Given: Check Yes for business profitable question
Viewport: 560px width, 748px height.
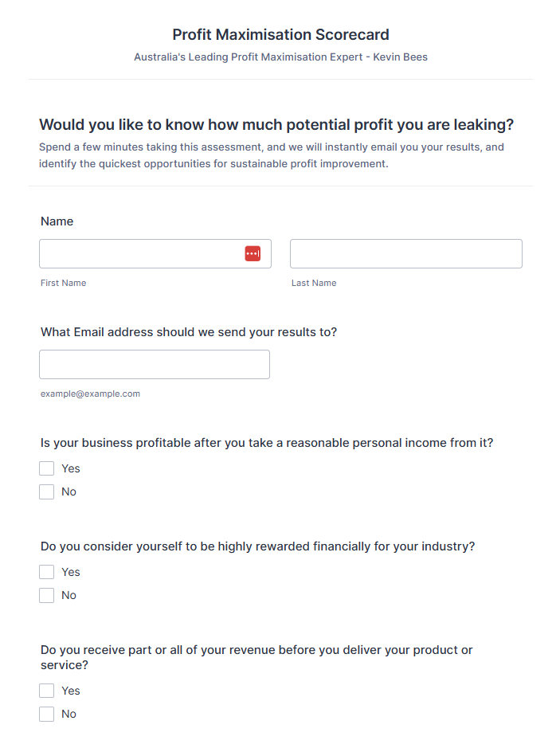Looking at the screenshot, I should point(47,468).
